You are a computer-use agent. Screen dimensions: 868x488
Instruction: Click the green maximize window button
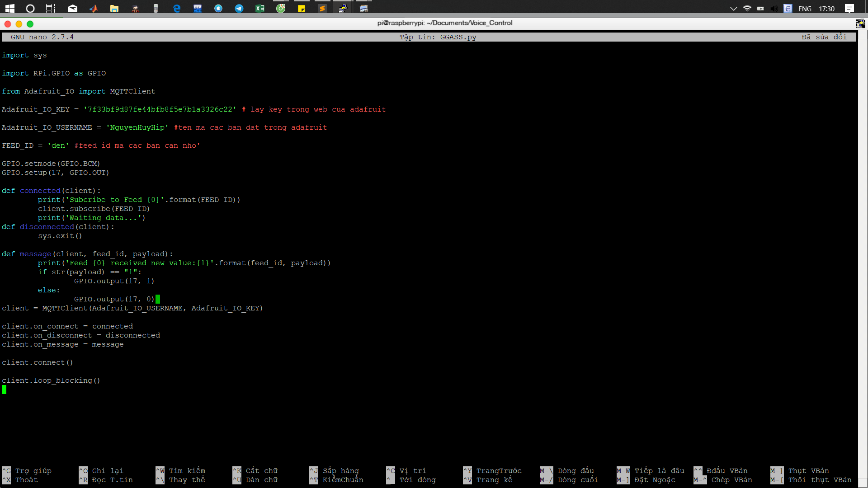[x=30, y=24]
